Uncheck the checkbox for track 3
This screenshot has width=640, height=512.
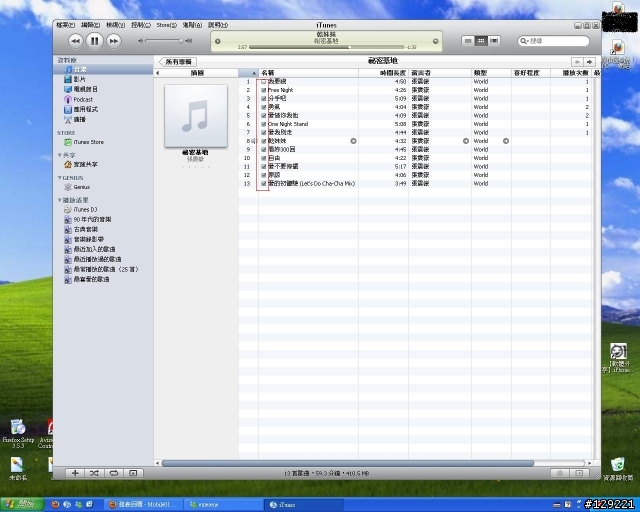tap(264, 98)
